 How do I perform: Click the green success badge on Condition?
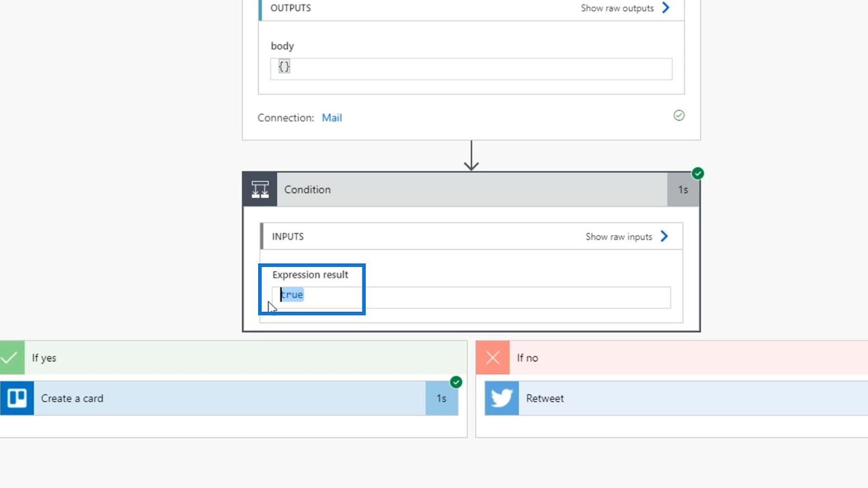698,174
